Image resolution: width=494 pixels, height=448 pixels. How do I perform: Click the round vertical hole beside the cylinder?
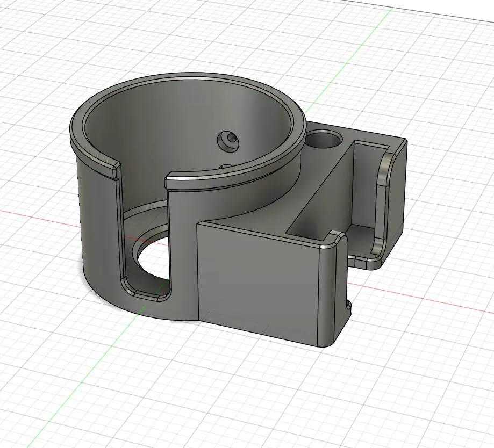[x=324, y=140]
